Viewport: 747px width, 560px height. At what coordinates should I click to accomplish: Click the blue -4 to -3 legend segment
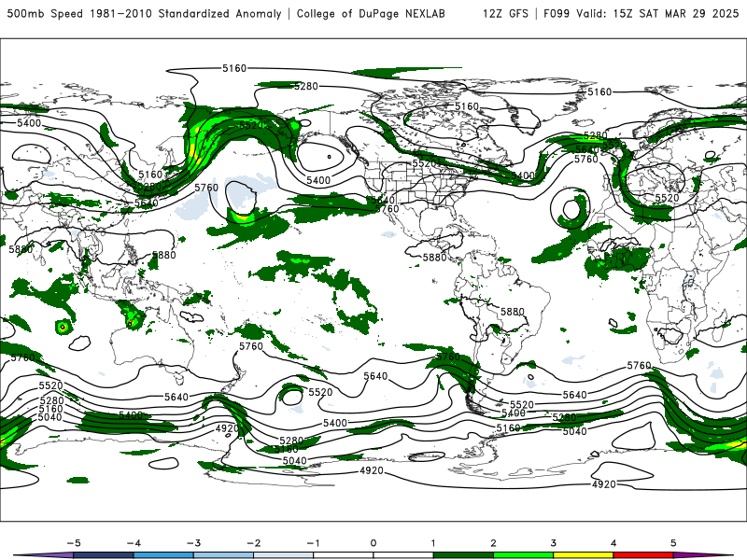pos(163,555)
